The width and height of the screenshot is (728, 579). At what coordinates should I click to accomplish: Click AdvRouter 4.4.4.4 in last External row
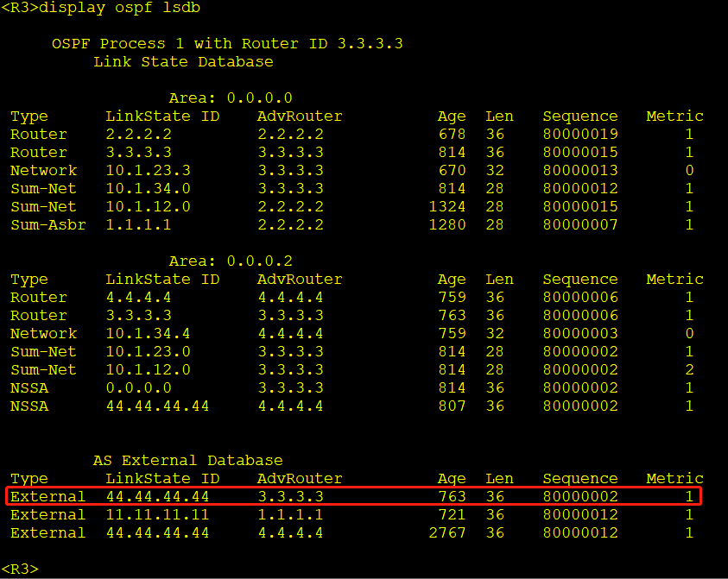tap(291, 532)
